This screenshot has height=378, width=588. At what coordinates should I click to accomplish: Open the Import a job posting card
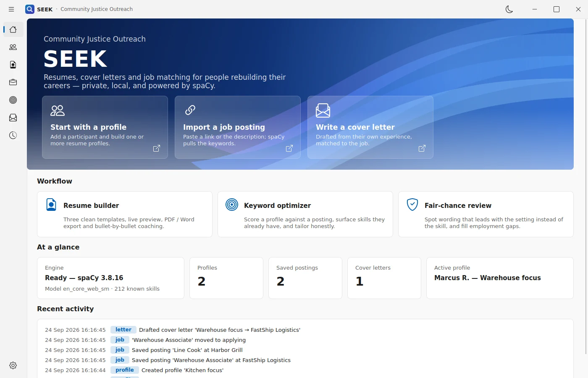coord(238,127)
